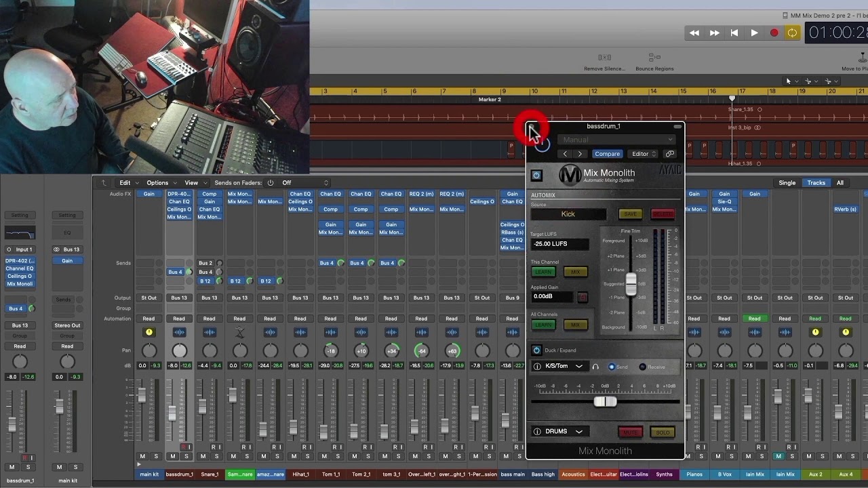Open the mixer Edit menu
This screenshot has height=488, width=868.
click(x=129, y=182)
